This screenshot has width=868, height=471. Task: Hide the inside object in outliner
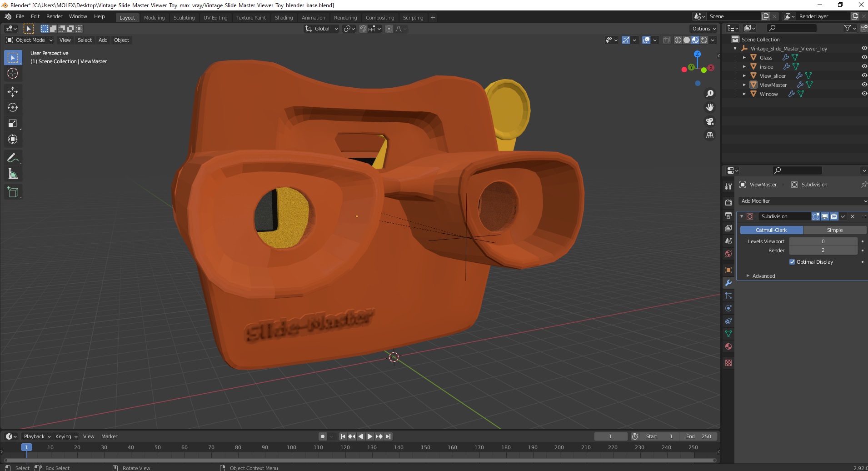[864, 66]
